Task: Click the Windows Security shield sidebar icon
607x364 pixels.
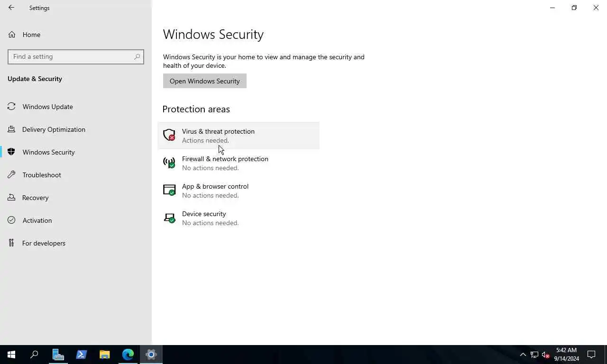Action: pyautogui.click(x=12, y=152)
